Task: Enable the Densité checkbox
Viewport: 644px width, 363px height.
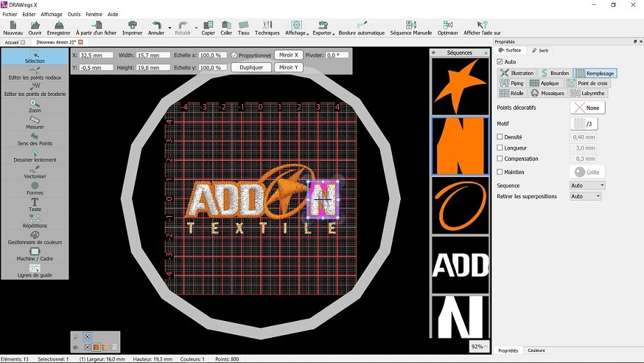Action: tap(500, 137)
